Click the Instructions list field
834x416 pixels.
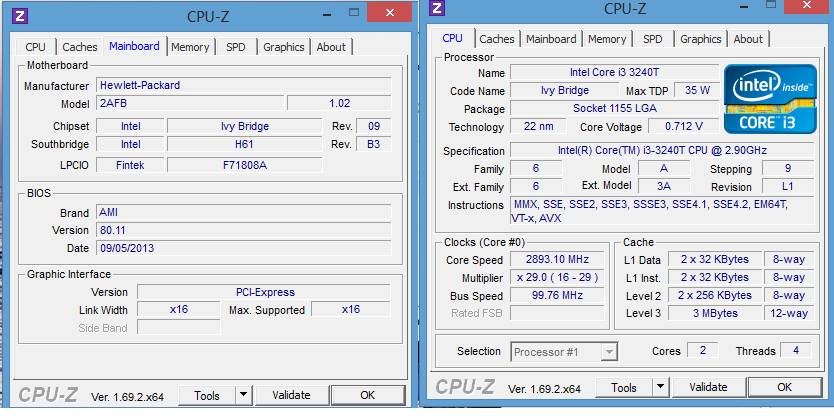662,211
